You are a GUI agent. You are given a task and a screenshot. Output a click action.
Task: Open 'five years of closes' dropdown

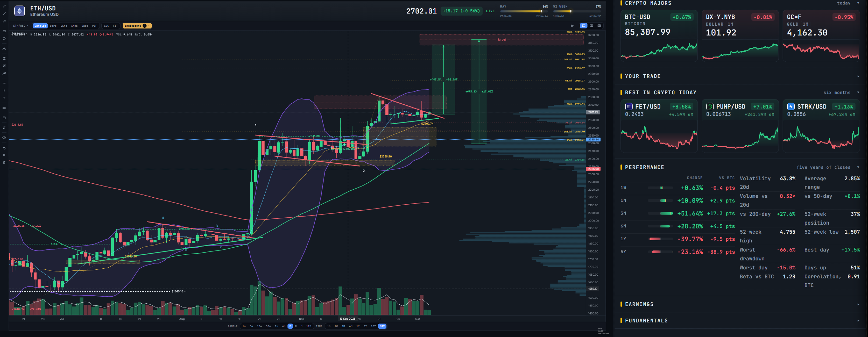tap(828, 167)
